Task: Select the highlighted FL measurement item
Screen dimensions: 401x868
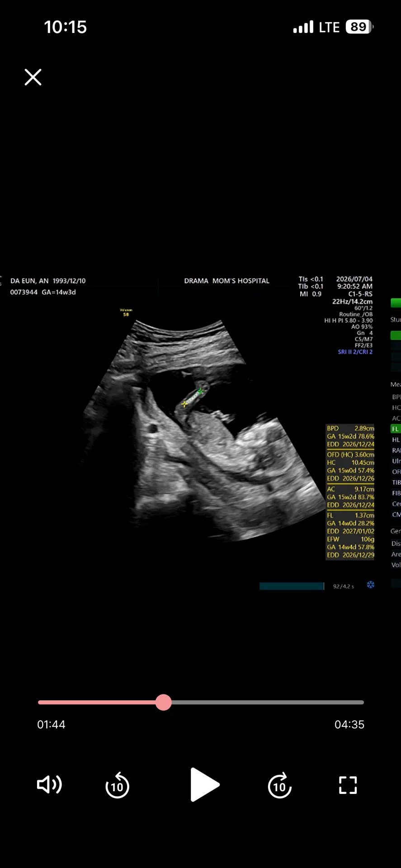Action: [x=396, y=429]
